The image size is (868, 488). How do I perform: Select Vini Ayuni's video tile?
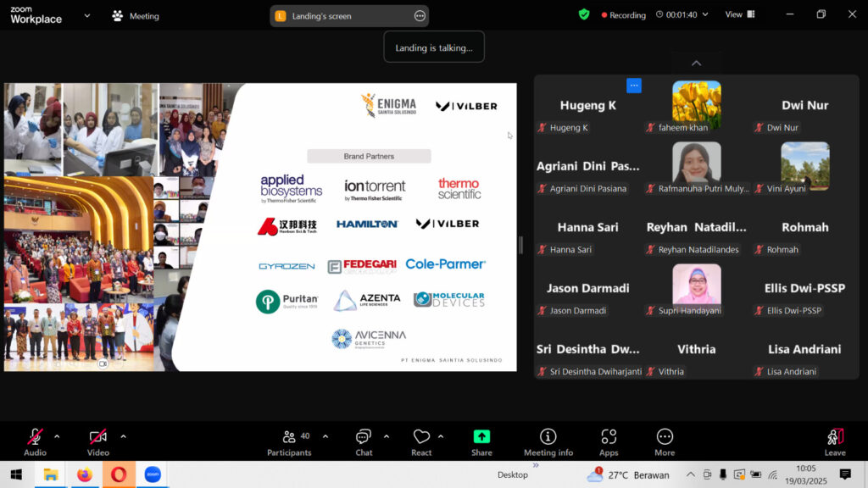pyautogui.click(x=805, y=167)
